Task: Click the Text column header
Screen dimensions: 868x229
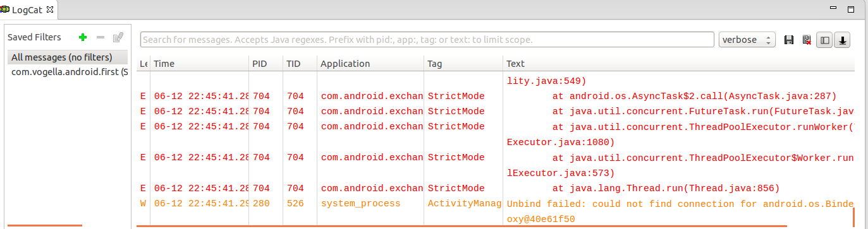Action: 679,64
